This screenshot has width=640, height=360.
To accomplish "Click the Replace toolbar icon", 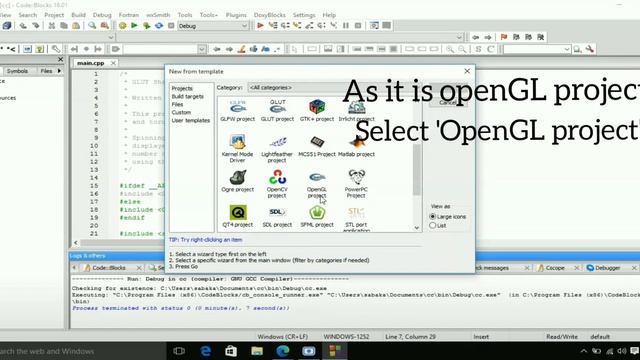I will point(104,26).
